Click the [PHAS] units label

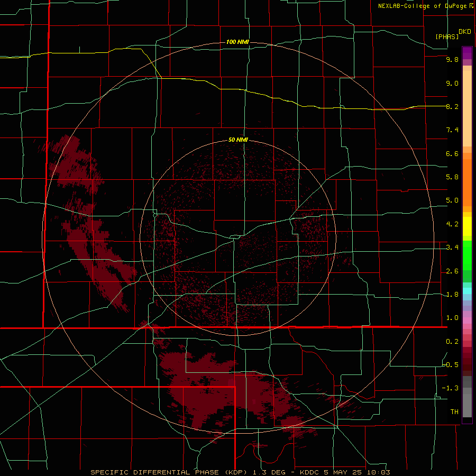[x=447, y=36]
